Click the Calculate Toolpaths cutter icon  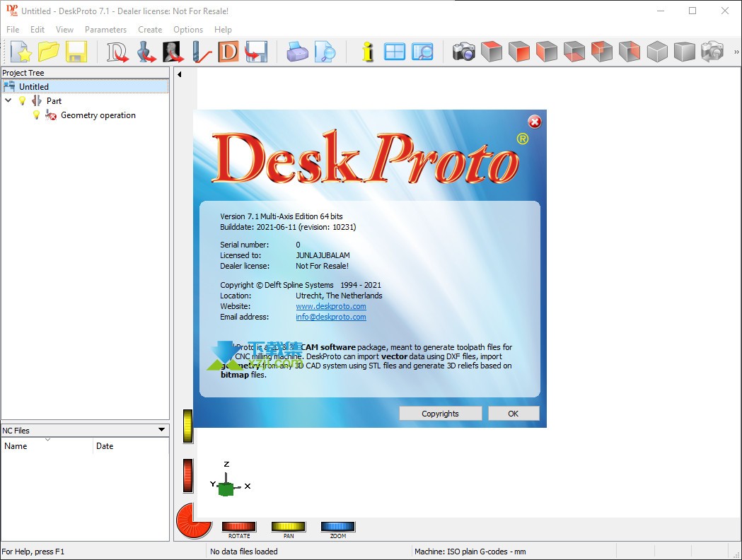(x=201, y=51)
